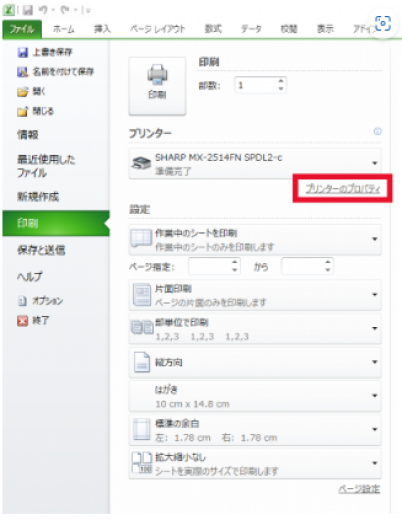
Task: Click the large 印刷 printer button
Action: pos(157,86)
